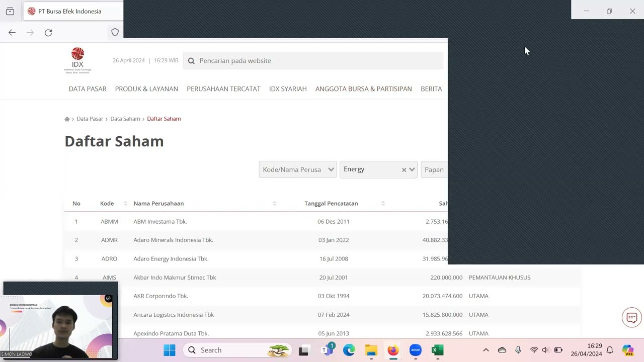Open ANGGOTA BURSA & PARTISIPAN menu
Image resolution: width=644 pixels, height=362 pixels.
click(363, 89)
